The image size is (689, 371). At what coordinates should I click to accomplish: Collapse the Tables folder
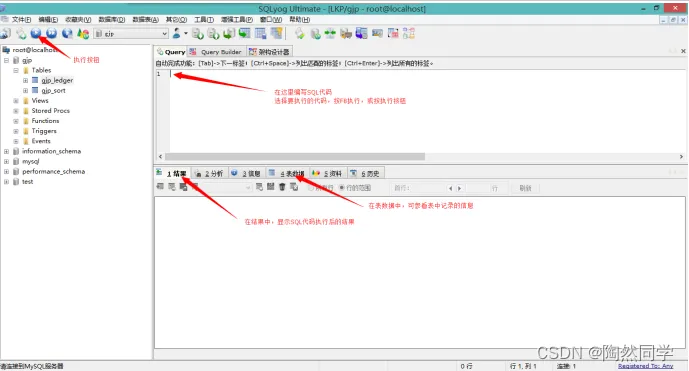[16, 70]
